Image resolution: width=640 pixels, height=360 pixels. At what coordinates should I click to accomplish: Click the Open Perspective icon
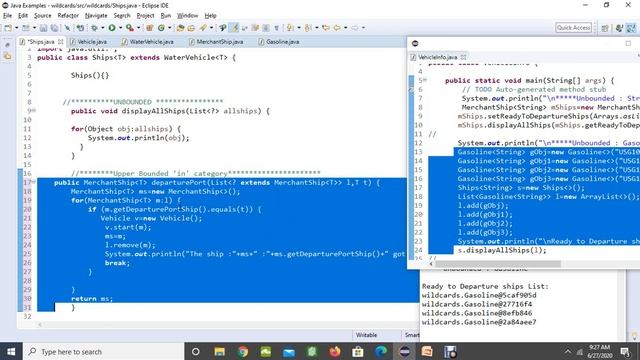605,28
